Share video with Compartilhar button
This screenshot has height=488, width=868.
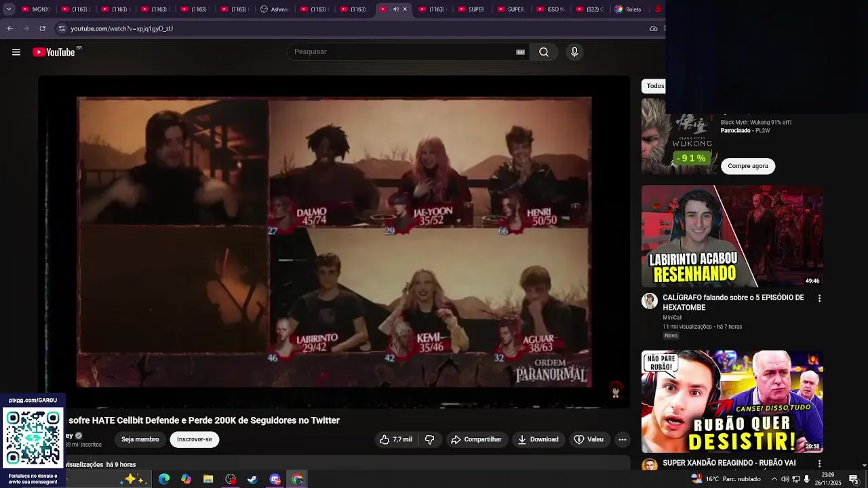[x=476, y=439]
